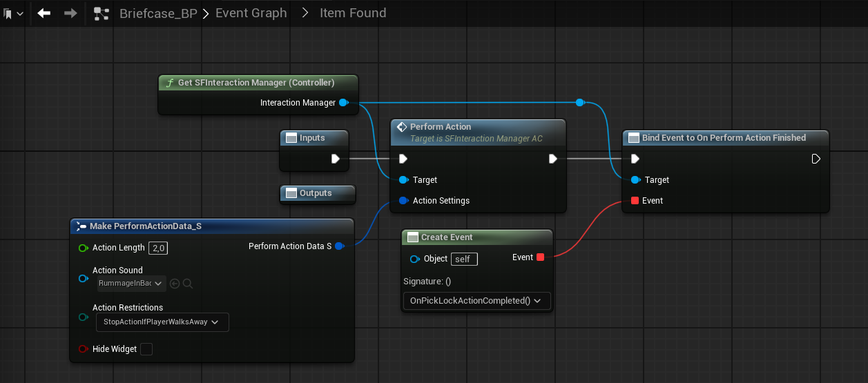Viewport: 868px width, 383px height.
Task: Click the reroute node on the blue wire
Action: pos(580,102)
